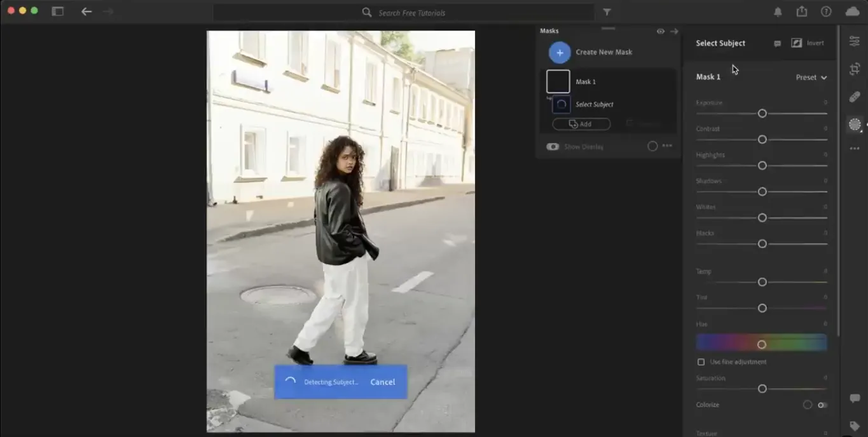The width and height of the screenshot is (868, 437).
Task: Cancel the subject detection
Action: (x=382, y=382)
